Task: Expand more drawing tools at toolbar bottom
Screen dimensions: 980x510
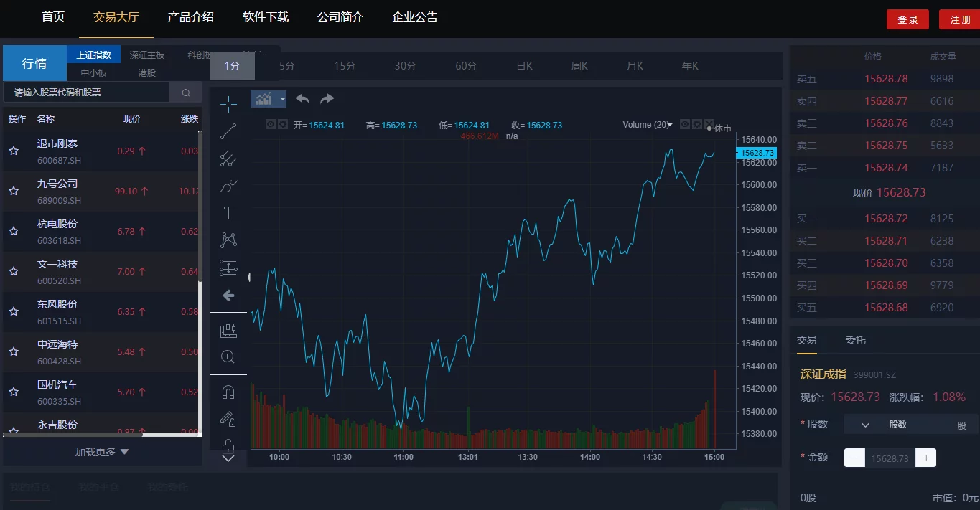Action: (228, 458)
